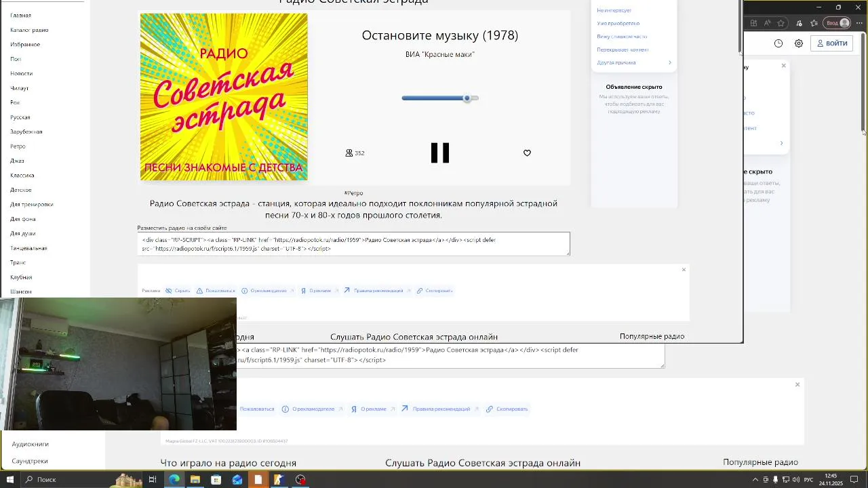Viewport: 868px width, 488px height.
Task: Open settings gear icon in background window
Action: tap(799, 43)
